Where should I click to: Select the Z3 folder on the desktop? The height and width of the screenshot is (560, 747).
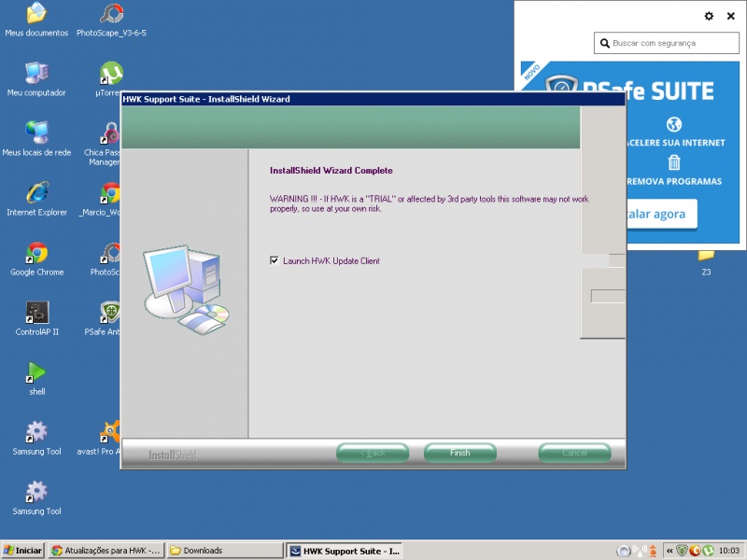pyautogui.click(x=706, y=263)
